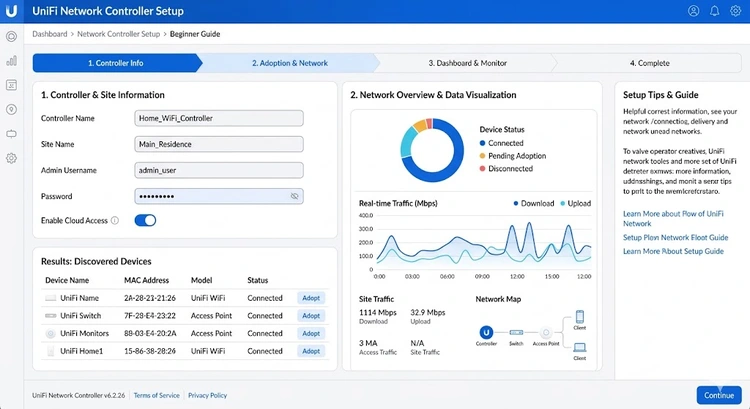Click the UniFi logo icon
750x409 pixels.
click(x=11, y=11)
